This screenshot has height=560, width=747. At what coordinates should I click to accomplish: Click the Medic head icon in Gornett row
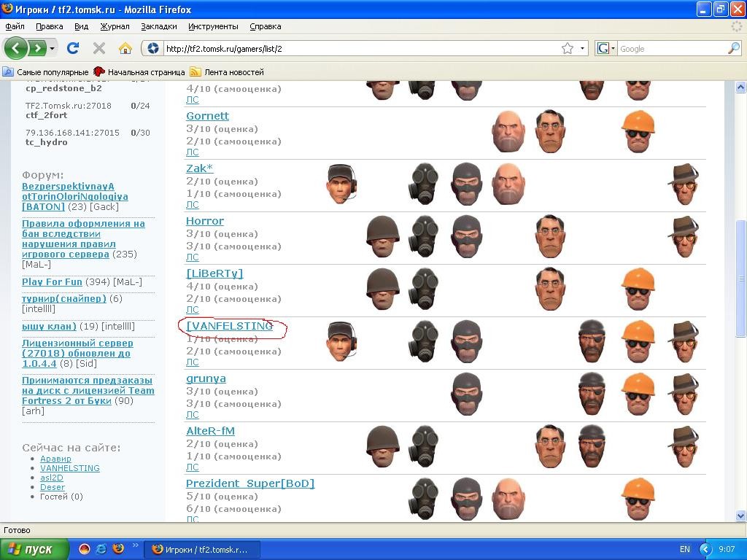pos(550,131)
